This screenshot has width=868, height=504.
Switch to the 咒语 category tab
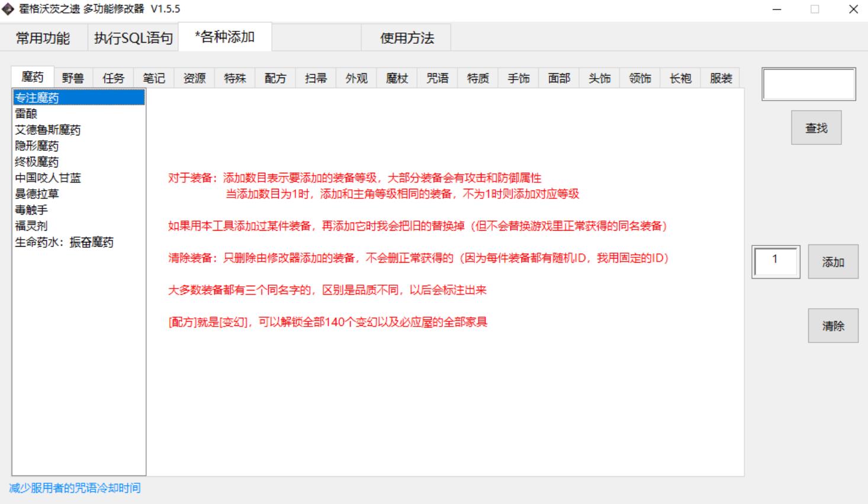pyautogui.click(x=438, y=78)
